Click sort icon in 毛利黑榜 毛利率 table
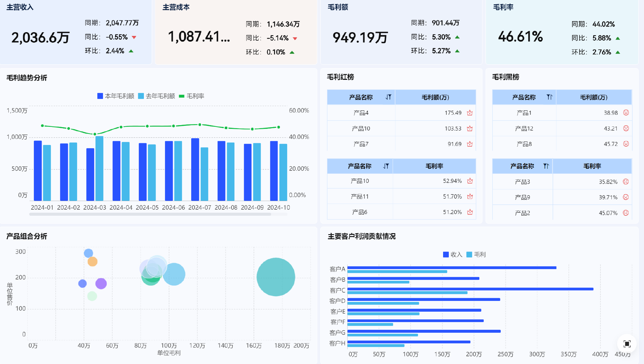The width and height of the screenshot is (644, 364). click(x=546, y=166)
